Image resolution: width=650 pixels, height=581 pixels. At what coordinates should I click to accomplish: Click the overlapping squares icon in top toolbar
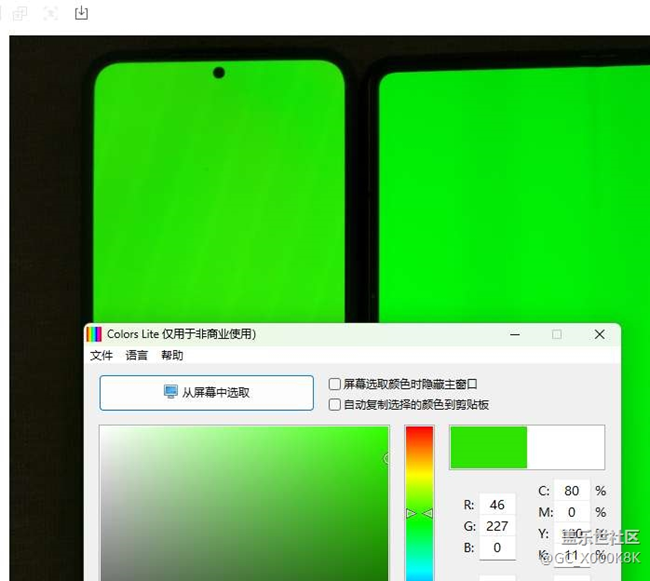20,13
